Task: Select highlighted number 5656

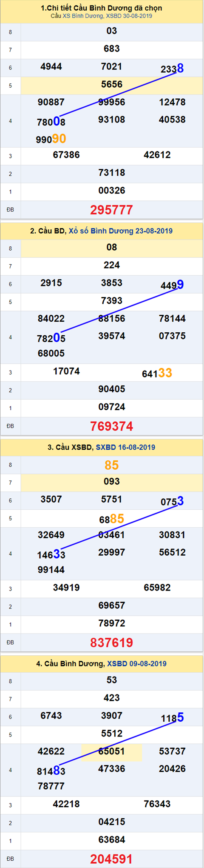Action: coord(112,85)
